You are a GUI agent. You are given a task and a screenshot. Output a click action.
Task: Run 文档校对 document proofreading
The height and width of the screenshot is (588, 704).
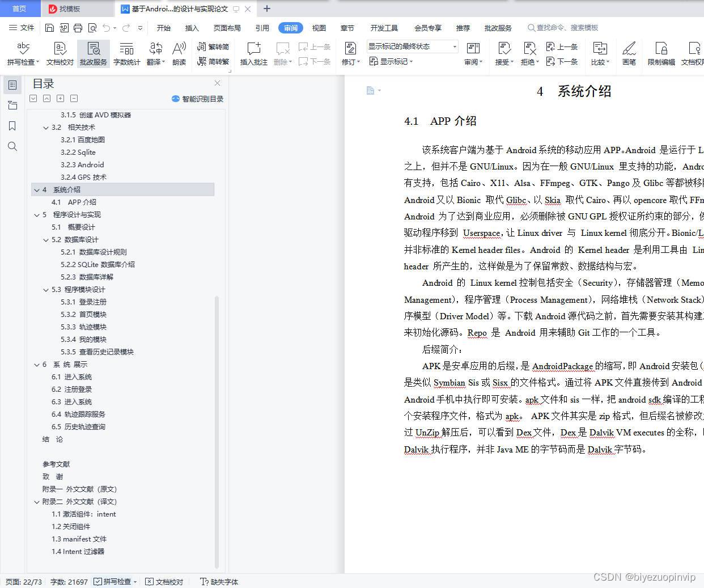[59, 53]
